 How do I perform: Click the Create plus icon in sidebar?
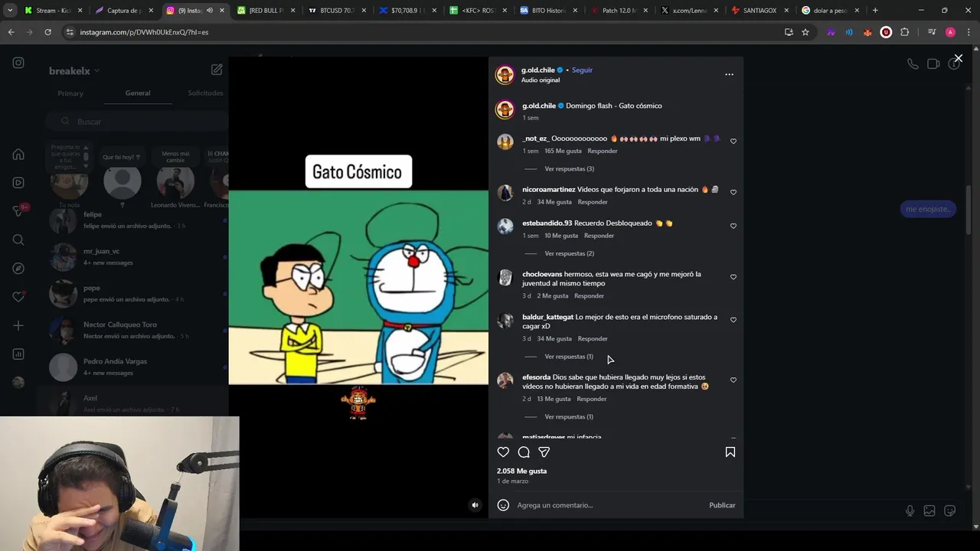(18, 325)
